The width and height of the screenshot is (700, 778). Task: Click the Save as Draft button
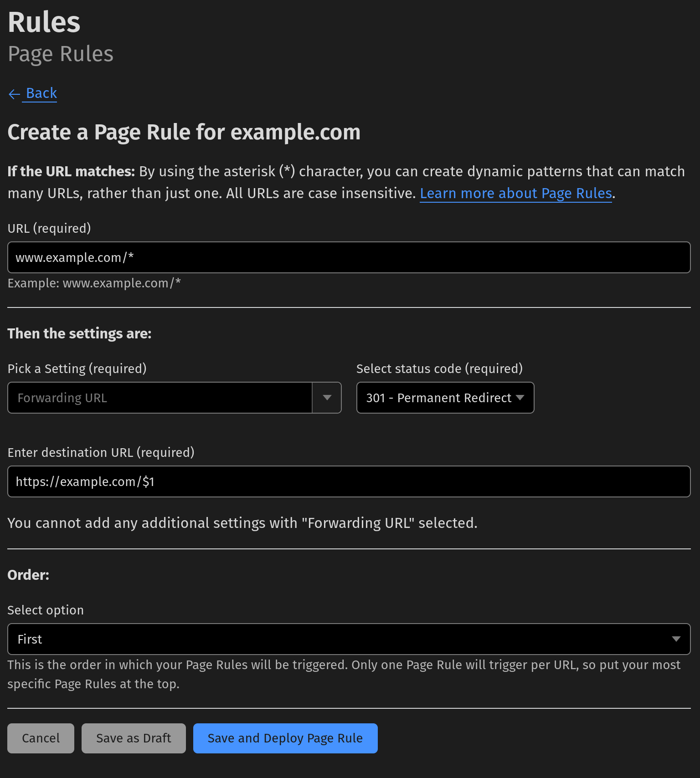[x=133, y=738]
